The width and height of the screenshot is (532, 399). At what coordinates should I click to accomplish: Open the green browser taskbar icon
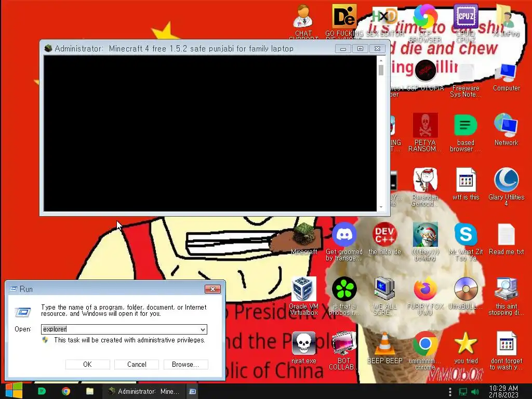[42, 391]
